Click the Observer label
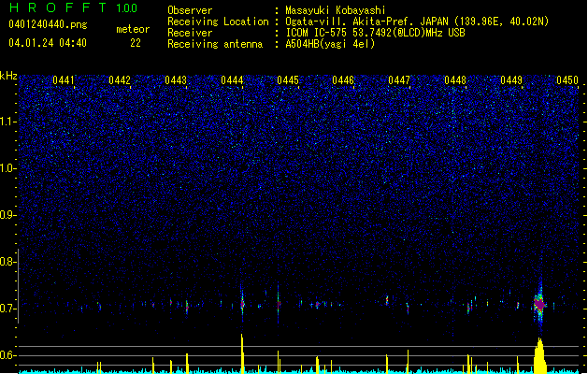This screenshot has width=588, height=374. (190, 10)
